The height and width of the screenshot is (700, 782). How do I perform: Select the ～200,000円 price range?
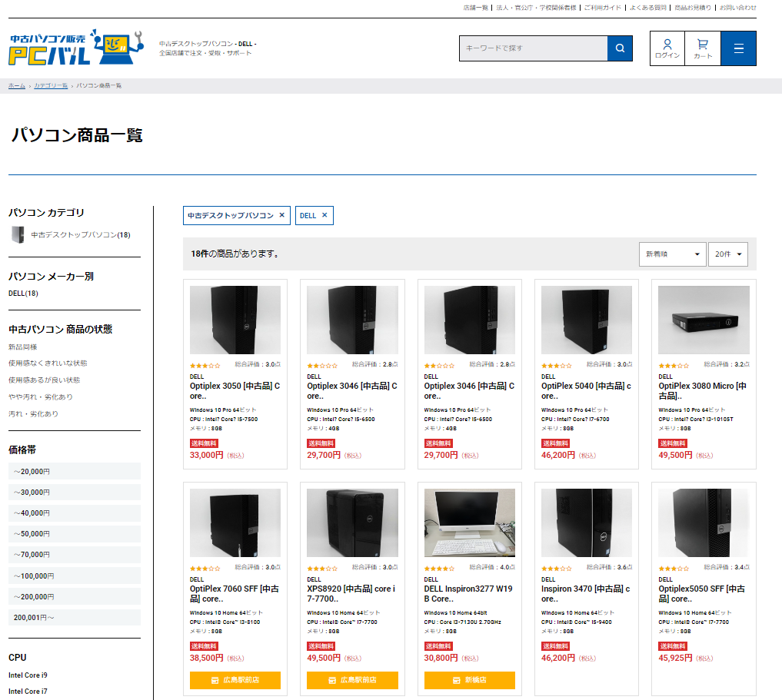[x=75, y=597]
